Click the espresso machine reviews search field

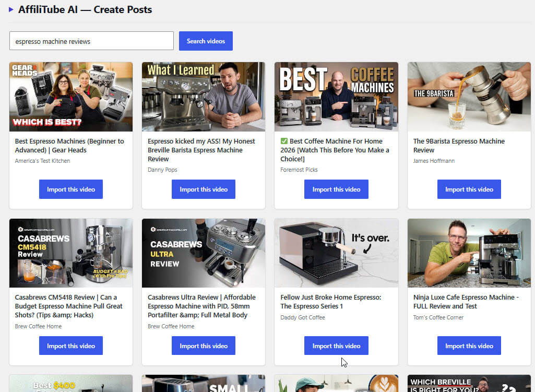(x=91, y=41)
